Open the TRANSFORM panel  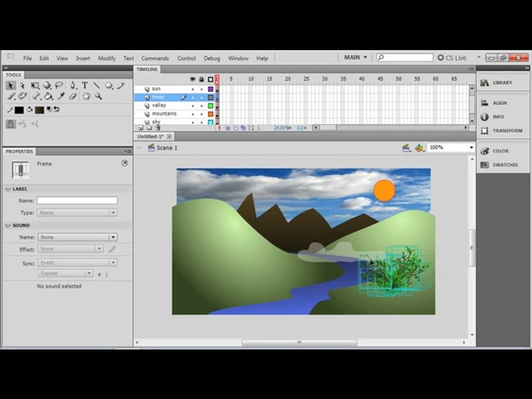[503, 131]
